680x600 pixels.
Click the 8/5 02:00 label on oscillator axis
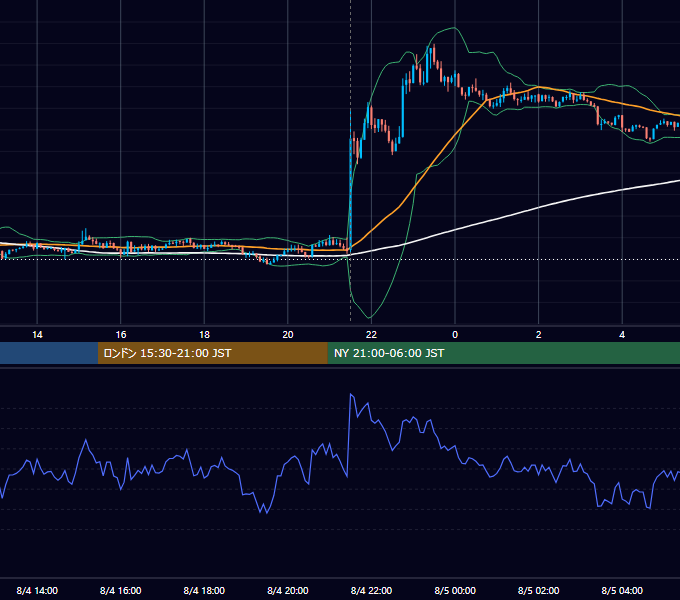point(539,590)
